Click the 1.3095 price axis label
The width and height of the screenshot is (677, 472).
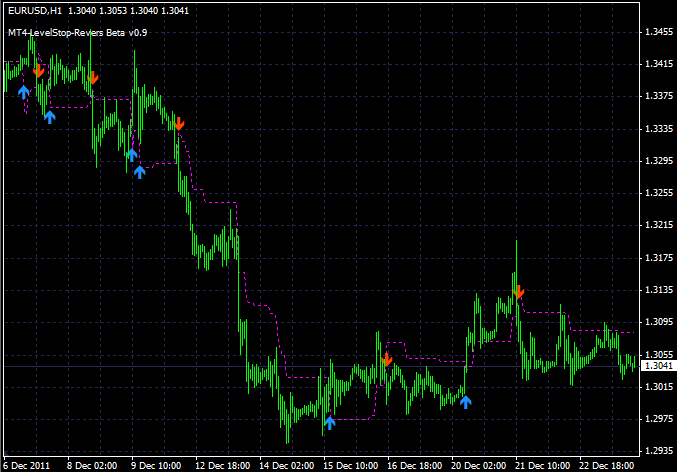(659, 322)
